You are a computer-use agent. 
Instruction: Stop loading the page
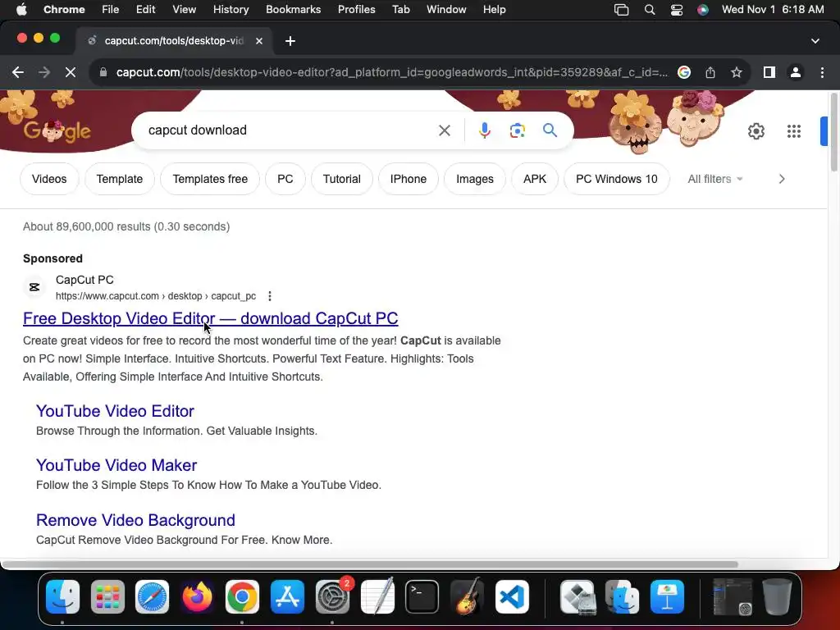coord(71,72)
